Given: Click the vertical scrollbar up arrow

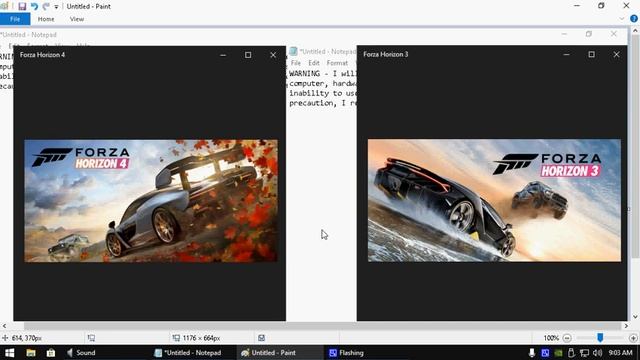Looking at the screenshot, I should [x=636, y=31].
